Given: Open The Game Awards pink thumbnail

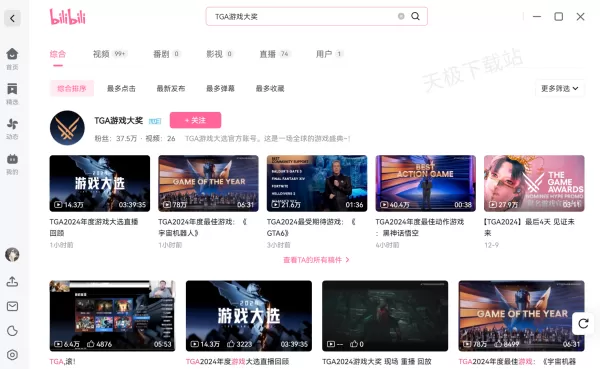Looking at the screenshot, I should click(x=534, y=183).
